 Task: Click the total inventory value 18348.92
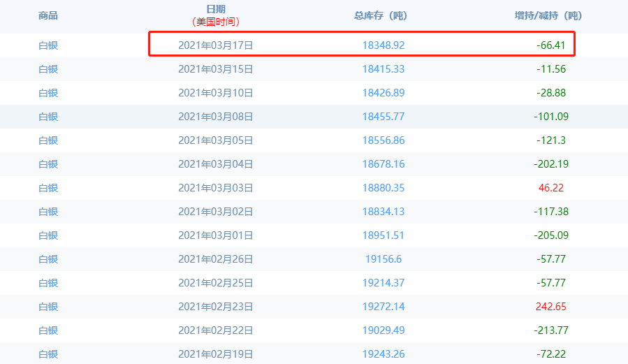click(x=384, y=45)
